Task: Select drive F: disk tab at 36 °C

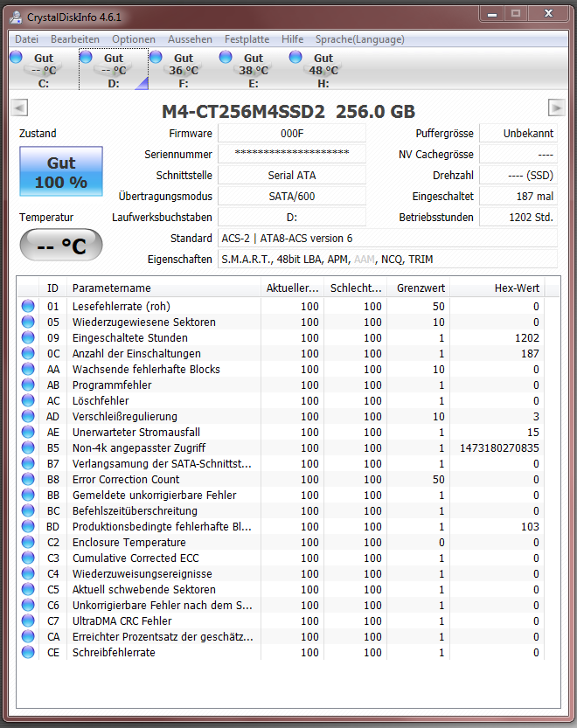Action: pos(184,70)
